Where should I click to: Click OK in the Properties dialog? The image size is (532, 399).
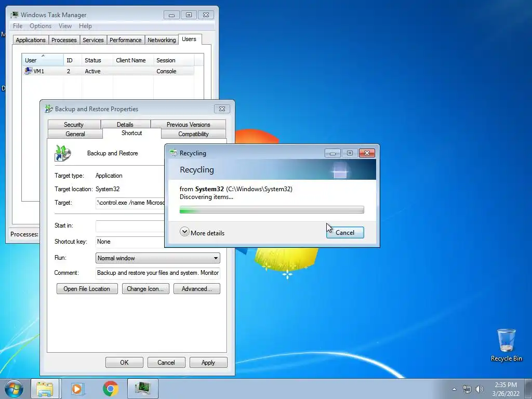click(x=124, y=362)
